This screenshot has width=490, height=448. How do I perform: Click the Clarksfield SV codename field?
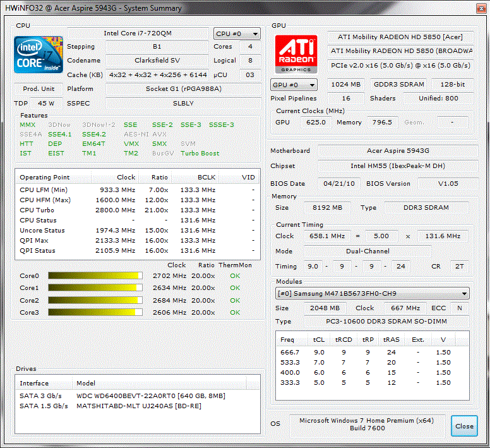(157, 60)
